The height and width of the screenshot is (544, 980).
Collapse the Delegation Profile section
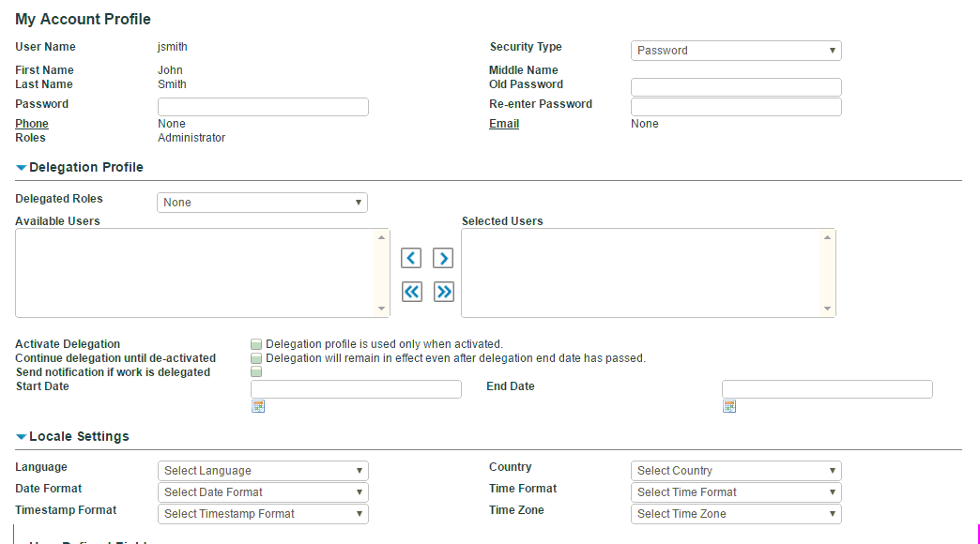(x=22, y=168)
